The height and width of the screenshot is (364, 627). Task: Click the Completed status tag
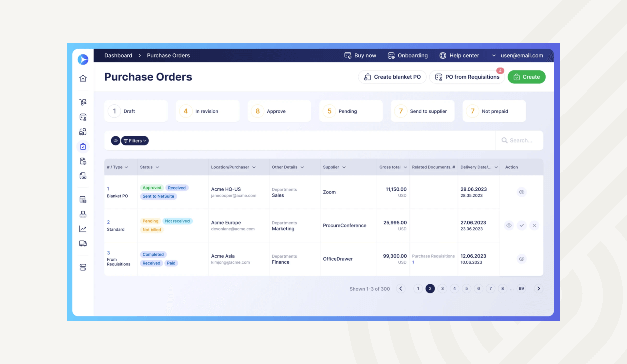pyautogui.click(x=153, y=254)
